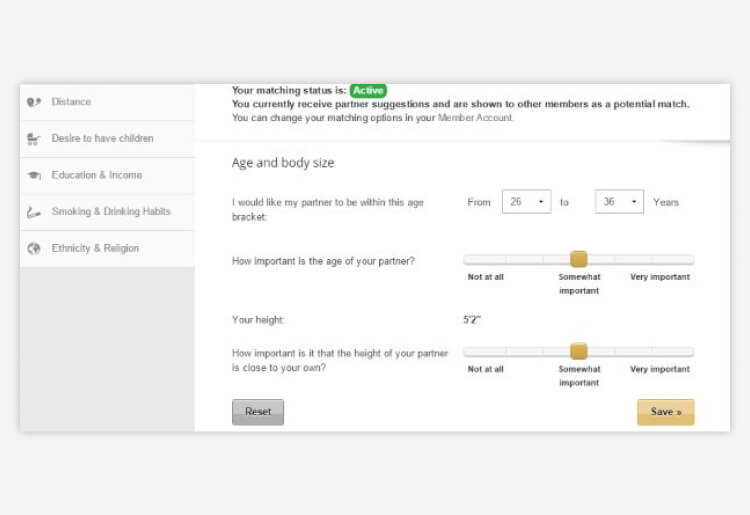Click 'Not at all' under height slider
The height and width of the screenshot is (515, 750).
(485, 369)
